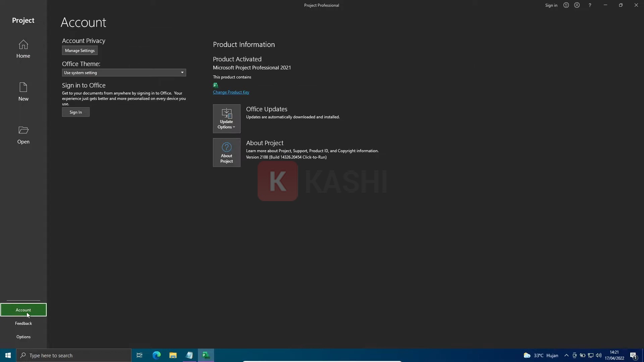The height and width of the screenshot is (362, 644).
Task: Open File Explorer from the taskbar
Action: click(173, 355)
